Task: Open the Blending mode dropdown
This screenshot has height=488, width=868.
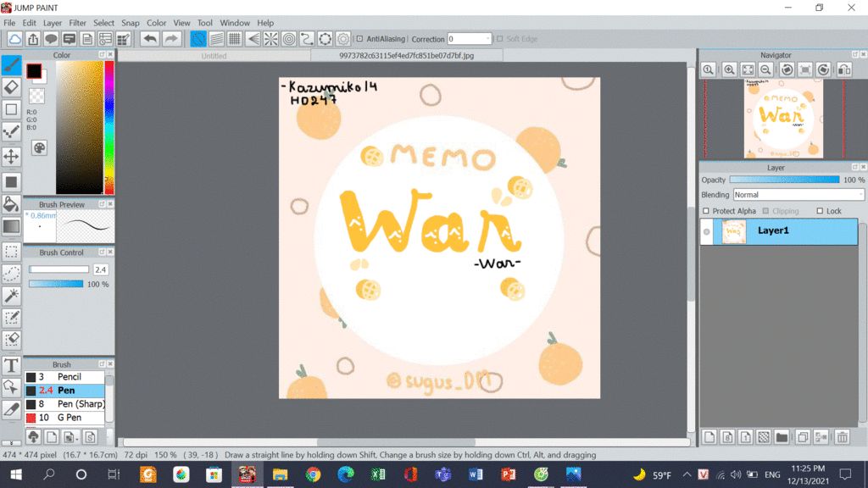Action: point(798,195)
